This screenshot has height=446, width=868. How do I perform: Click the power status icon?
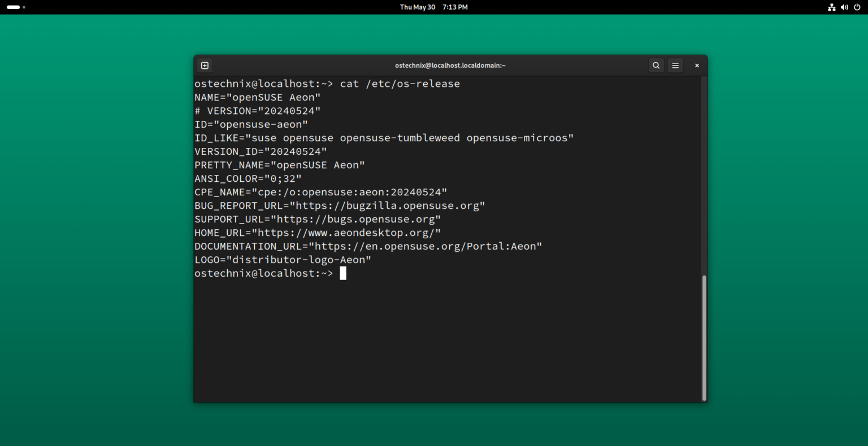pyautogui.click(x=857, y=7)
